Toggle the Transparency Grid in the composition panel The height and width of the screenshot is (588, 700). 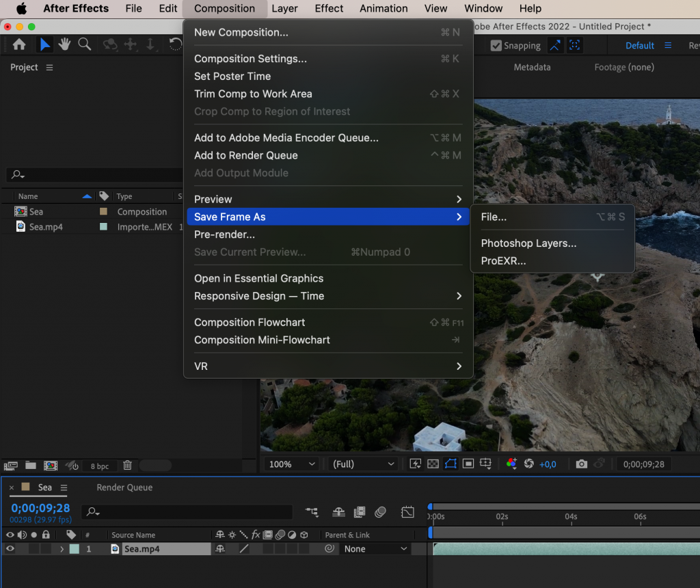433,464
